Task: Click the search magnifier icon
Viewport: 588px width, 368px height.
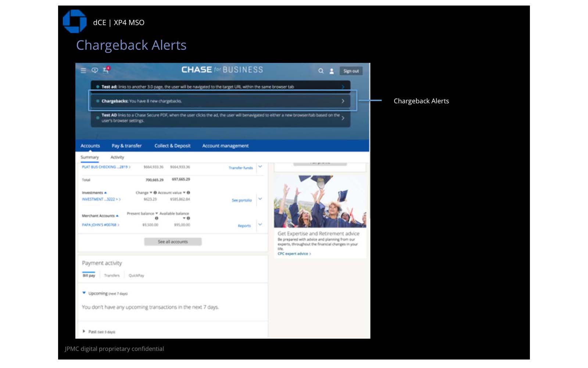Action: (321, 71)
